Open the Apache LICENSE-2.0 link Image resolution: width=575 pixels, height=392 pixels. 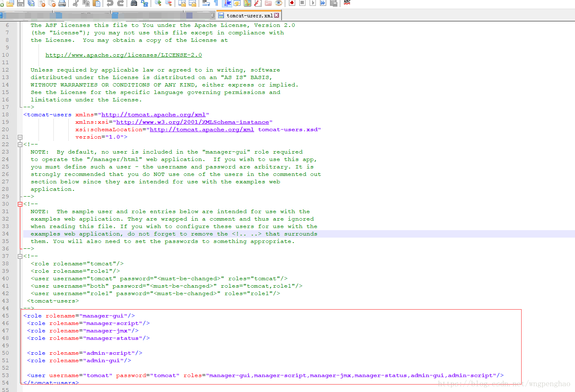(x=124, y=55)
